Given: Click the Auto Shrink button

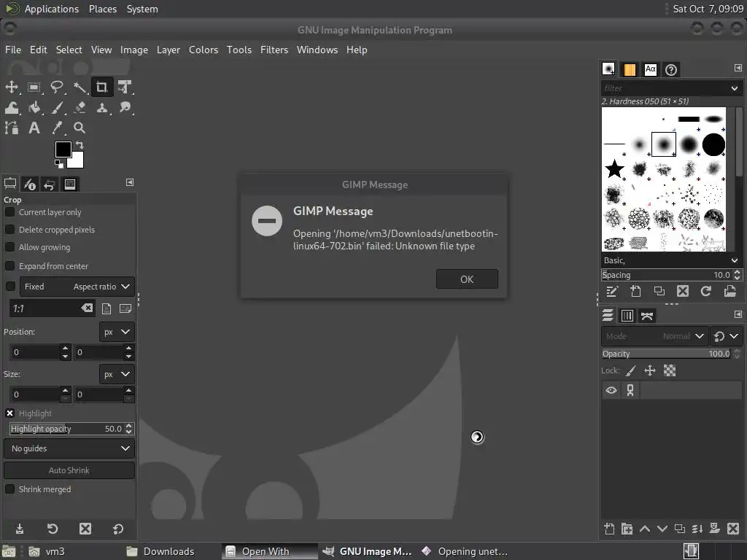Looking at the screenshot, I should [69, 470].
